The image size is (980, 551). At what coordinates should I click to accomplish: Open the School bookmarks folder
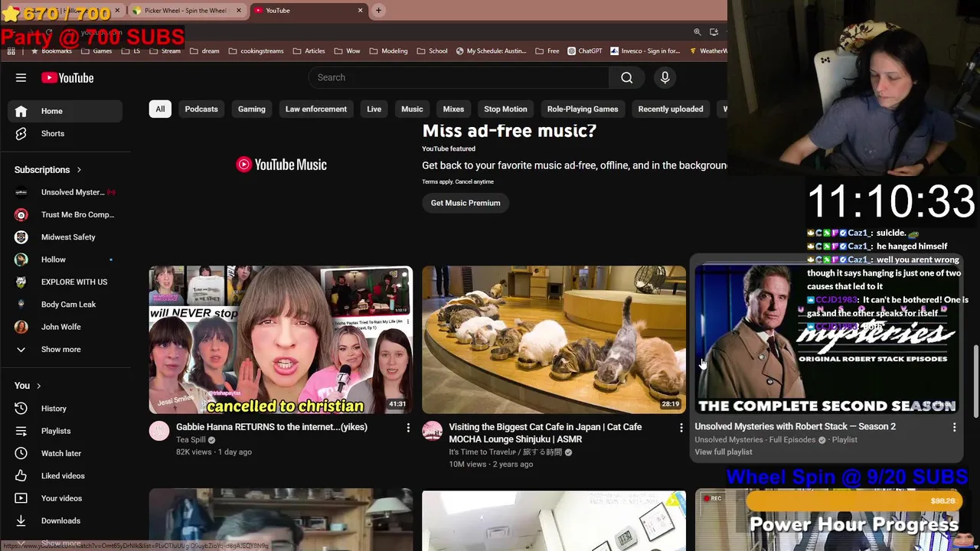432,51
